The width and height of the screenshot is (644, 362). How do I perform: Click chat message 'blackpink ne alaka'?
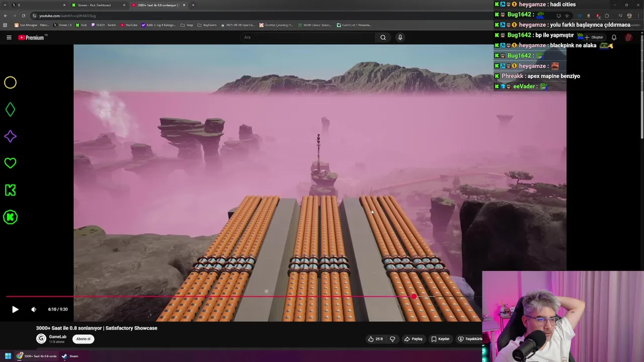(x=573, y=45)
